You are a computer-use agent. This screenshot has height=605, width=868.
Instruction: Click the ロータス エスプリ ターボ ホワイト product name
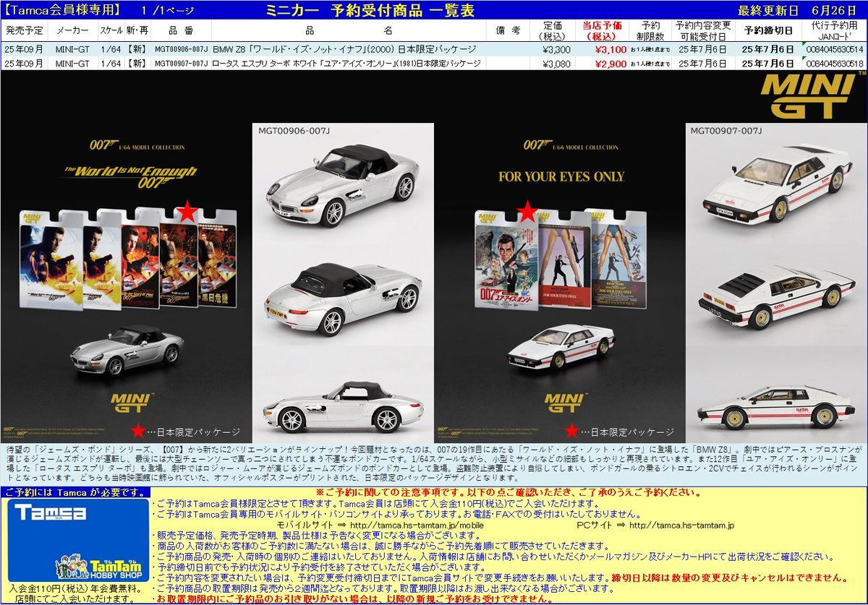[x=346, y=64]
